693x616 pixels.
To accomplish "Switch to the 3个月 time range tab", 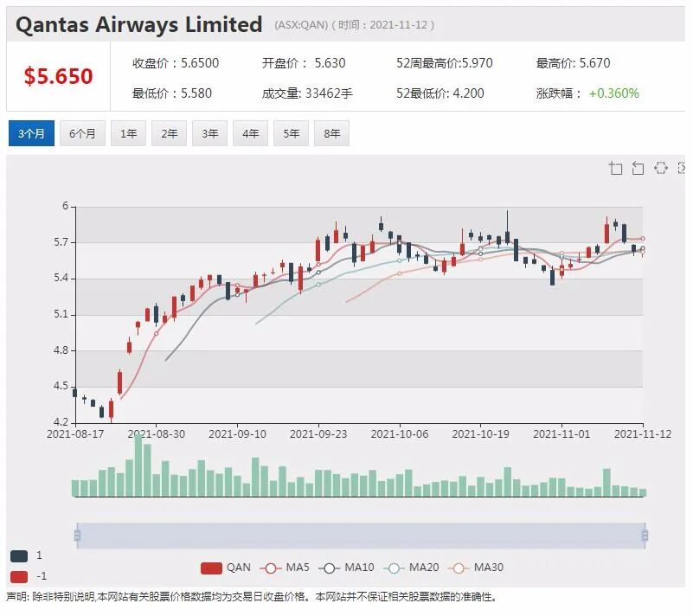I will (x=31, y=133).
